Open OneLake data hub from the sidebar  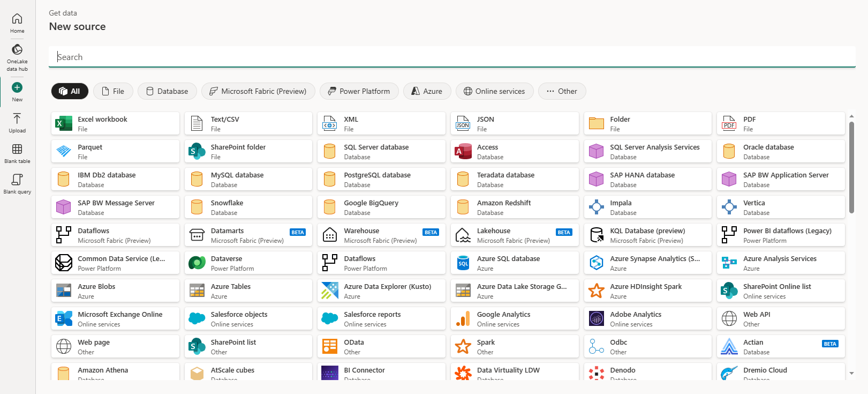click(x=17, y=50)
